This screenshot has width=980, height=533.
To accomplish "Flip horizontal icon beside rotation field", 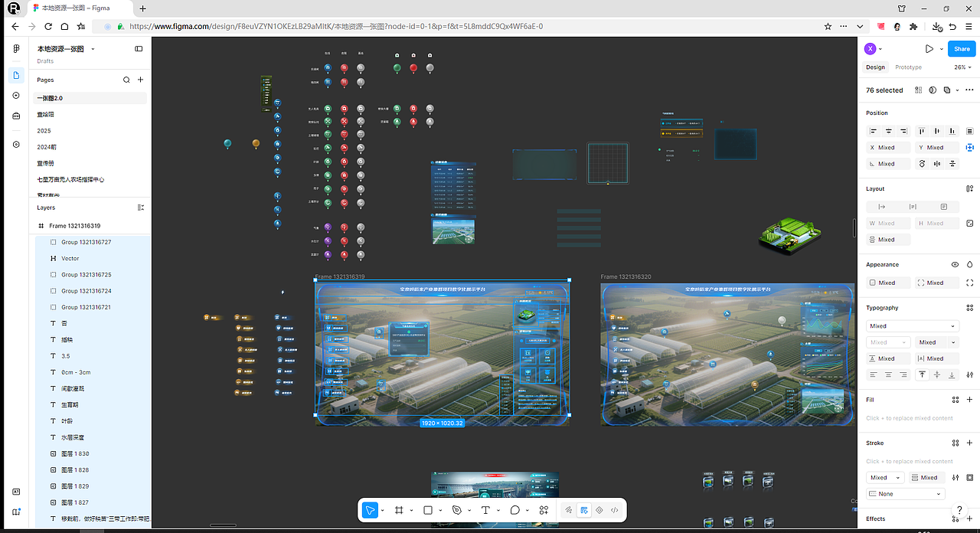I will pyautogui.click(x=938, y=164).
